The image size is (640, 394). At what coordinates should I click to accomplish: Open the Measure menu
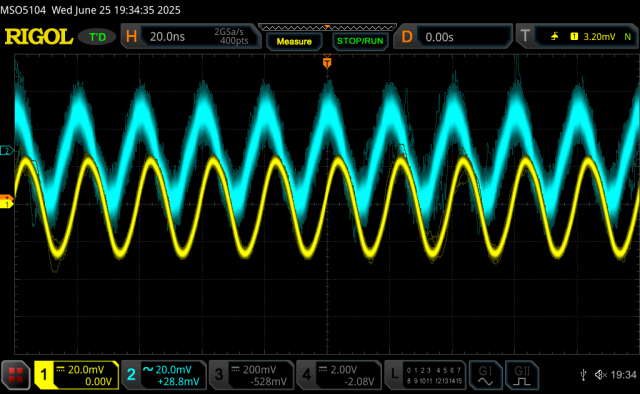coord(294,41)
